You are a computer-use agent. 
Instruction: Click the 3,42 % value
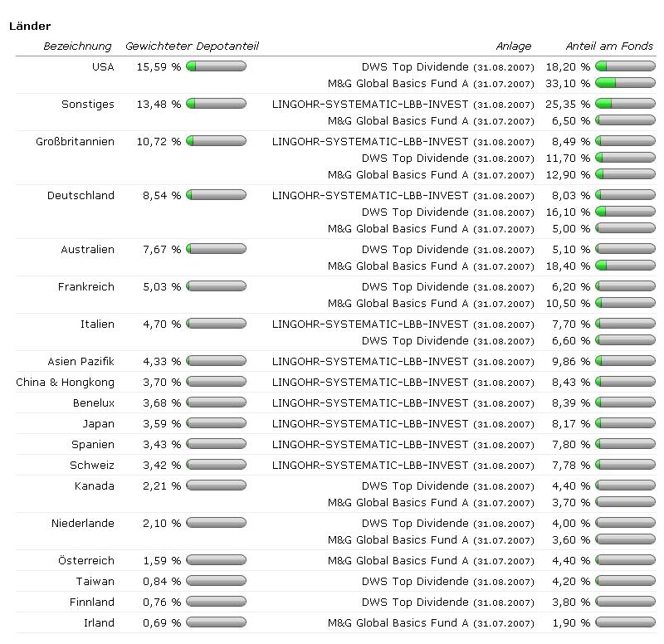162,466
